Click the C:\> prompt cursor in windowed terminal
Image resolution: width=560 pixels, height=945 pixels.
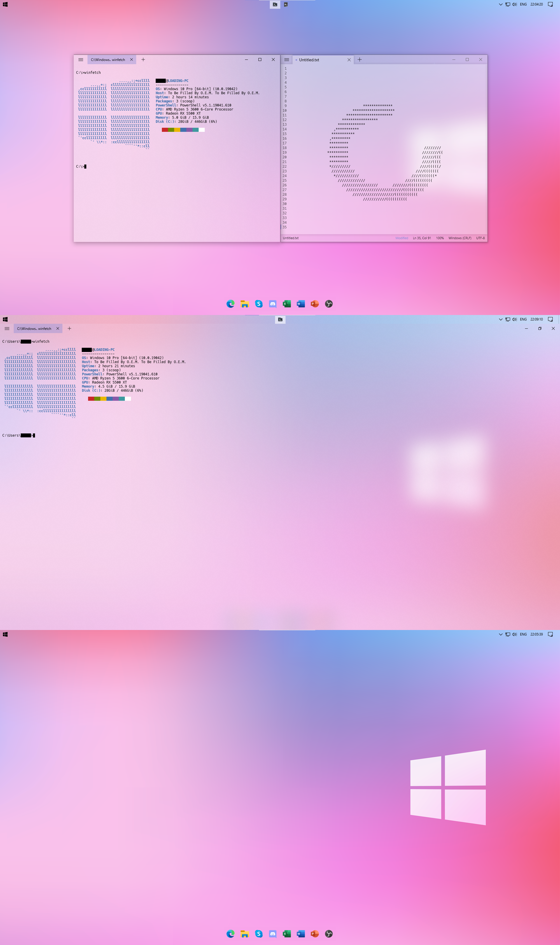(85, 166)
